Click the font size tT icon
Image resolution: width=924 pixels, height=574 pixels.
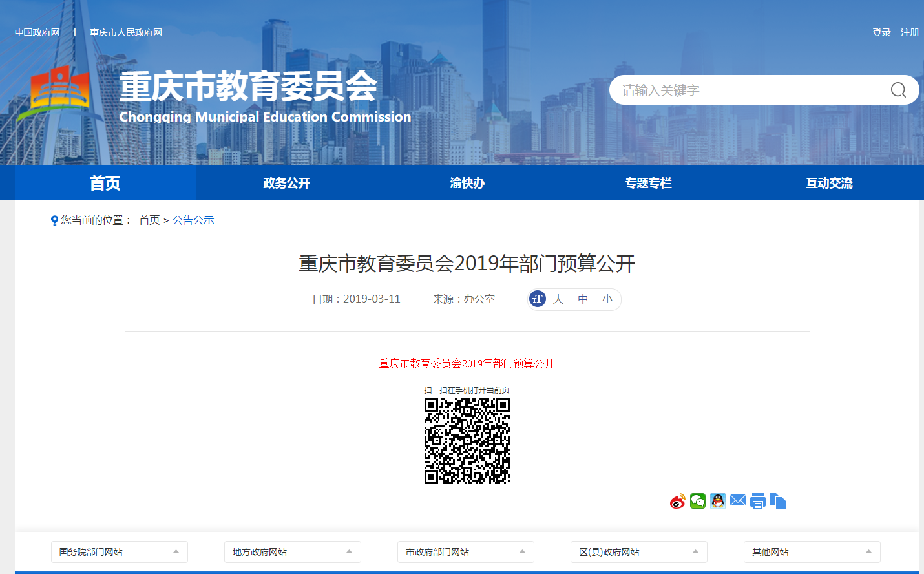[x=538, y=299]
